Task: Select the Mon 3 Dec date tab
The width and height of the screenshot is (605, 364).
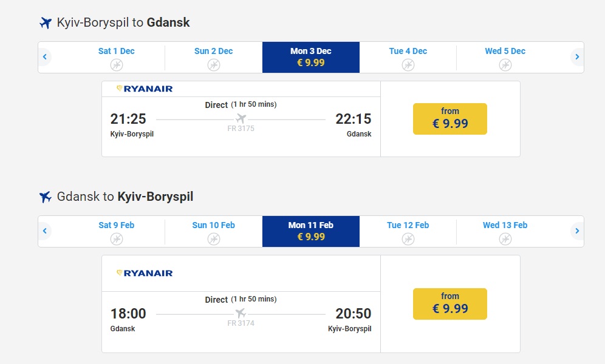Action: (x=311, y=57)
